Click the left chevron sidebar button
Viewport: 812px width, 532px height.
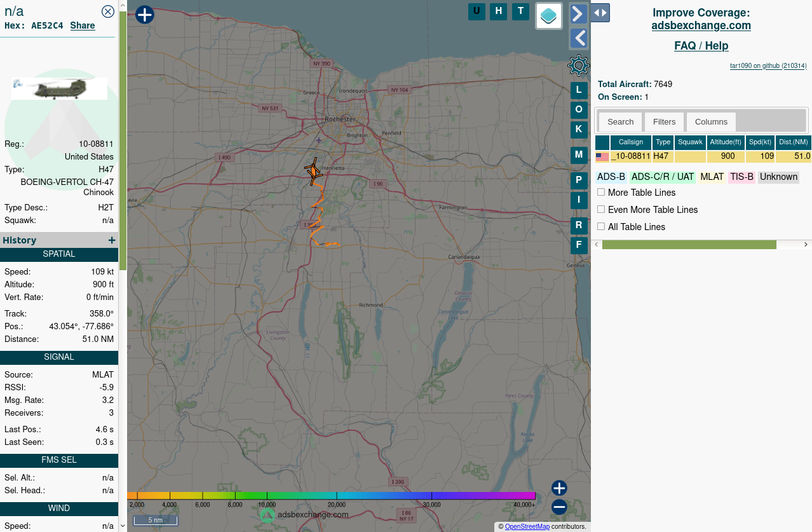pyautogui.click(x=578, y=38)
